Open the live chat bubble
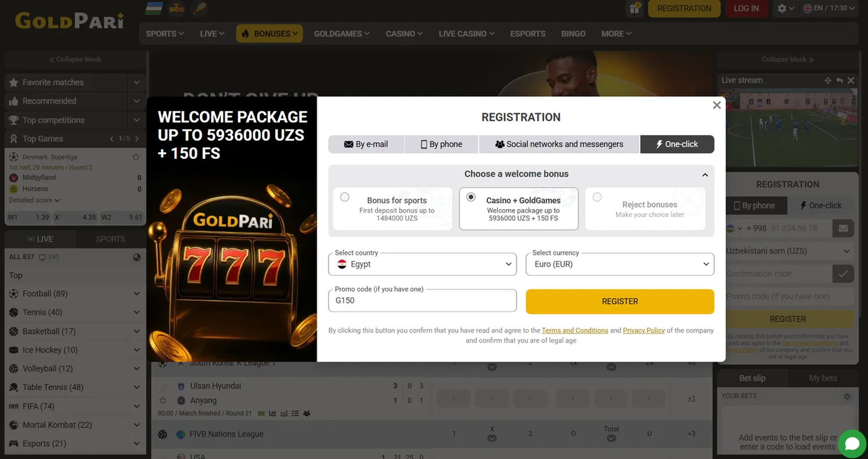This screenshot has width=868, height=459. 852,444
